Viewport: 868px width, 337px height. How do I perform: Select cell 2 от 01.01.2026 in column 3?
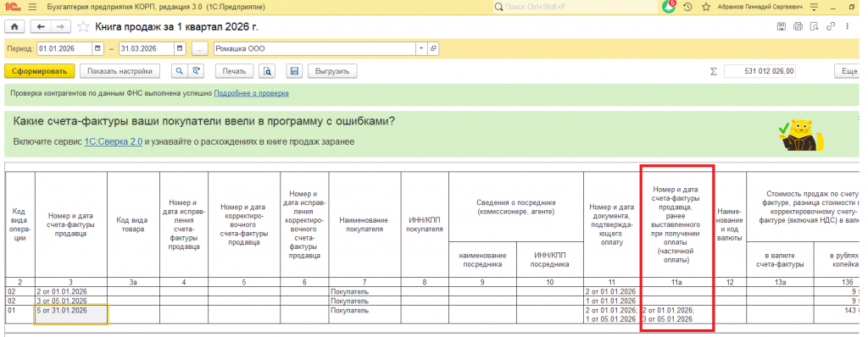tap(71, 291)
